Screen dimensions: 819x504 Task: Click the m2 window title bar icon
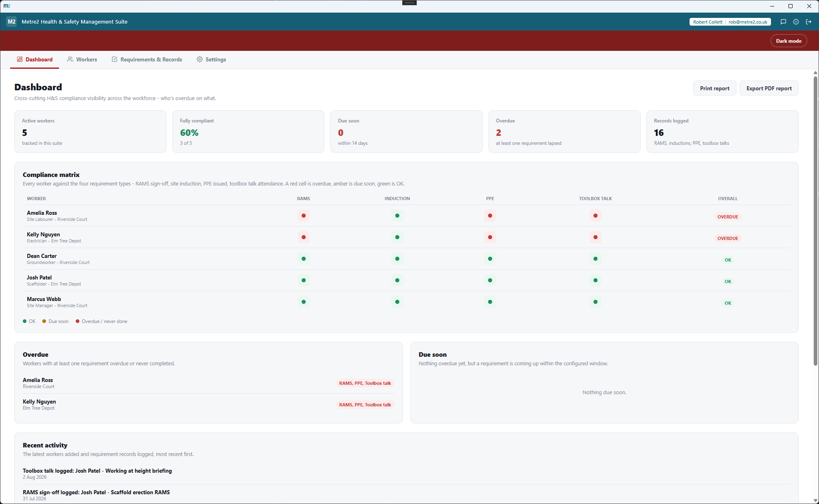pos(7,6)
